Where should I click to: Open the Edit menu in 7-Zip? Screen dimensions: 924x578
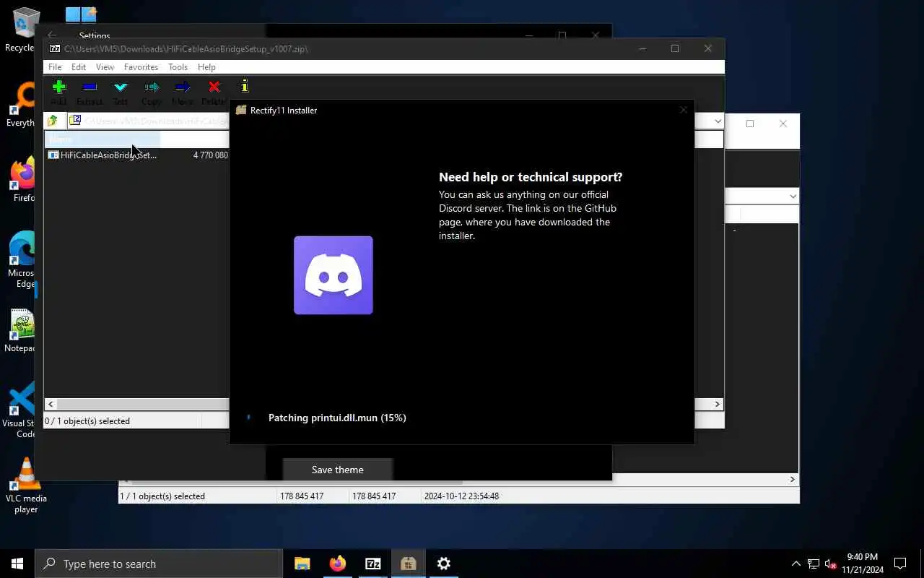pos(79,67)
